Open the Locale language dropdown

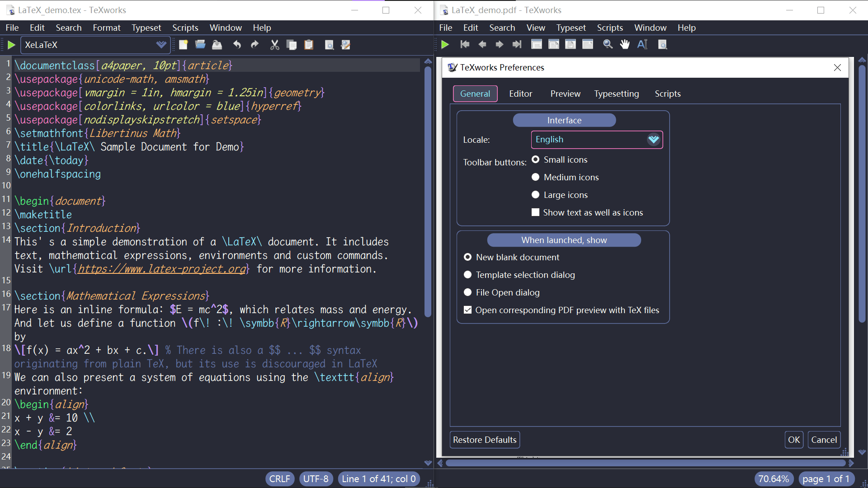point(654,140)
